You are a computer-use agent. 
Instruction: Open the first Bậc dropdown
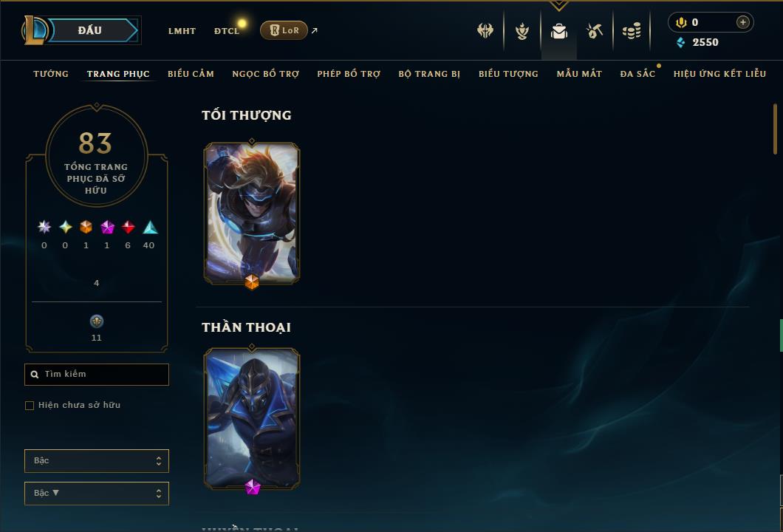(x=96, y=460)
